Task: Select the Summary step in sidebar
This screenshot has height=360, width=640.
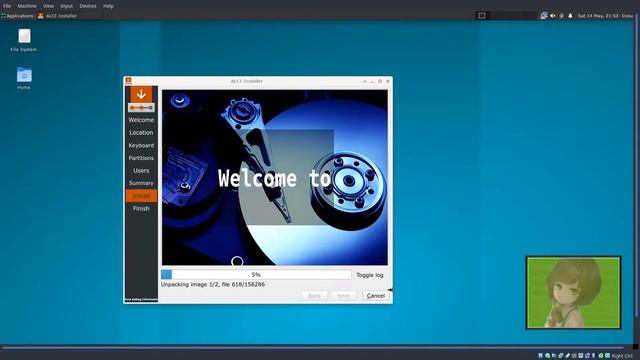Action: [x=141, y=183]
